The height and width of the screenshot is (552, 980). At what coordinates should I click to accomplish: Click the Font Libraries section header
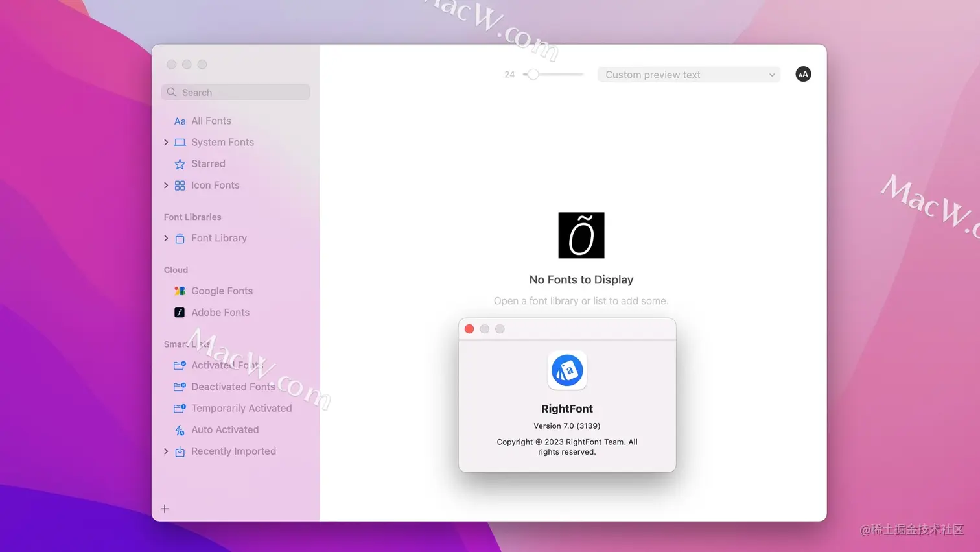pyautogui.click(x=192, y=217)
